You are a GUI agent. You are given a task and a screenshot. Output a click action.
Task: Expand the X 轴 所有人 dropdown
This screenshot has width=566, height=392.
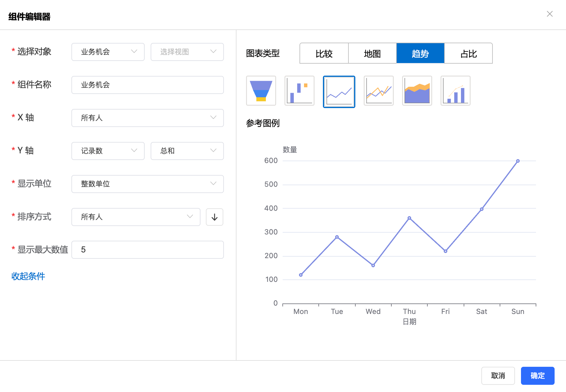click(x=147, y=118)
